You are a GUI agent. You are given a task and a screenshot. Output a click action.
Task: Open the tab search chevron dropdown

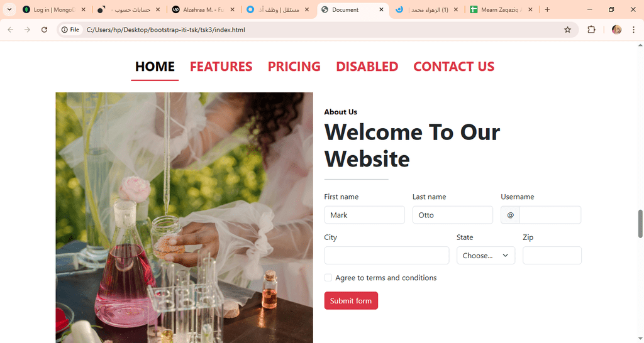9,9
